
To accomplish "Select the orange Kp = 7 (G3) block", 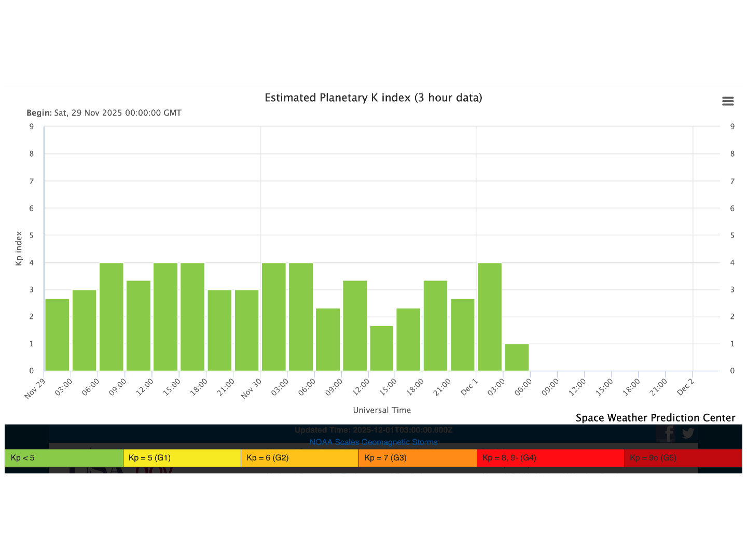I will [417, 458].
